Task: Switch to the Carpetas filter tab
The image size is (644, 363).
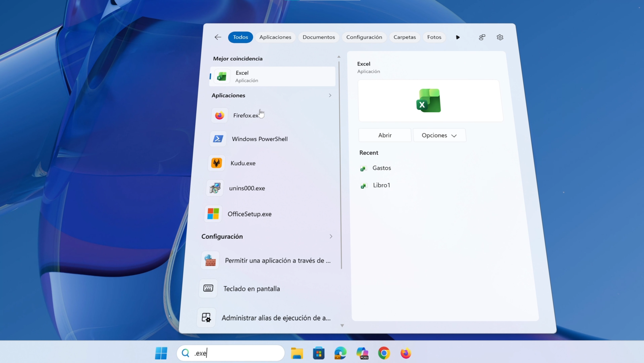Action: click(405, 37)
